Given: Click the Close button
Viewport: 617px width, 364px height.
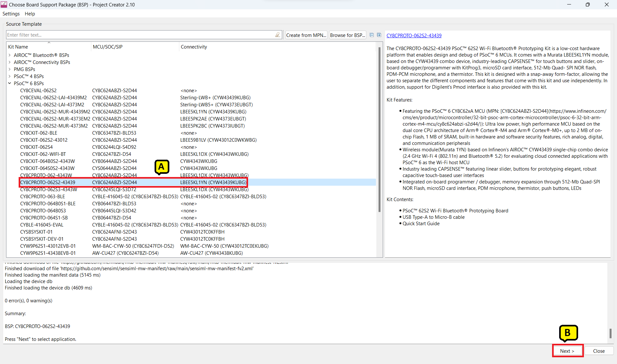Looking at the screenshot, I should tap(599, 351).
